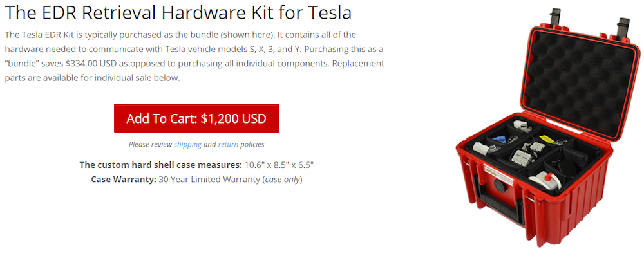Click the Tesla EDR Kit description paragraph
The height and width of the screenshot is (258, 644).
[x=193, y=56]
